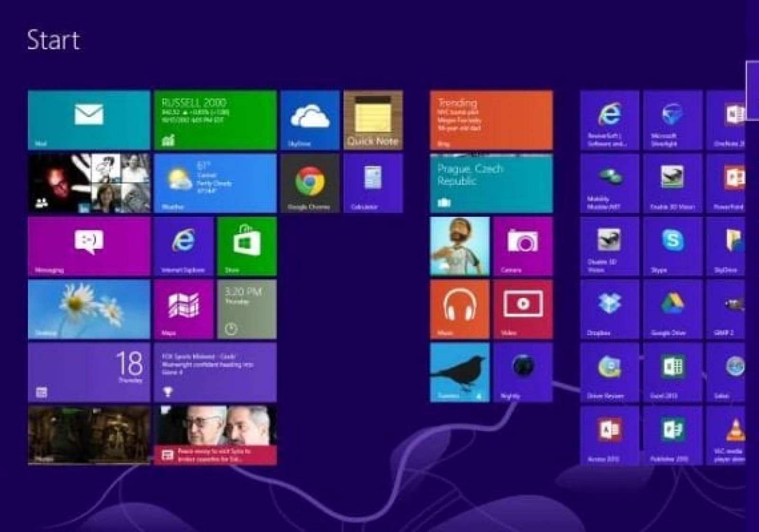Launch the Camera app tile
Screen dimensions: 759x532
(x=523, y=246)
